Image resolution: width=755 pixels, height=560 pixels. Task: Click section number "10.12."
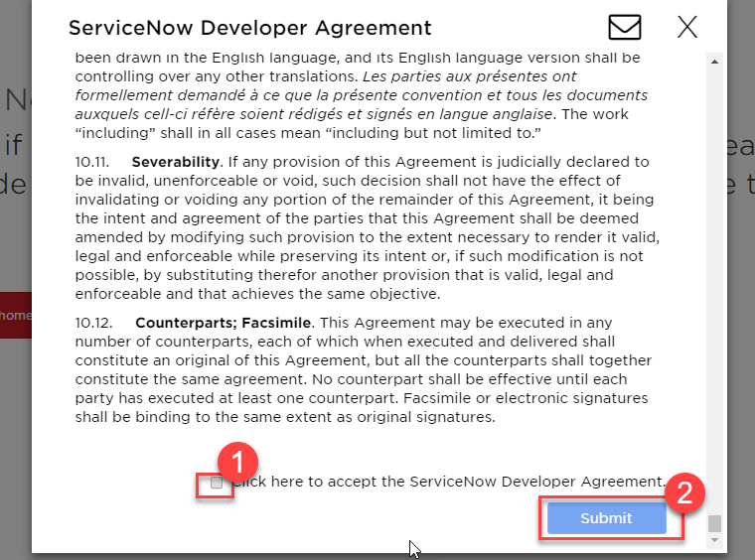tap(94, 323)
